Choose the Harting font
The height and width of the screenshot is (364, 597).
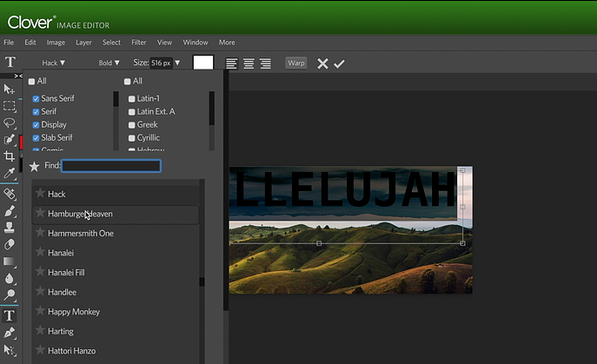click(116, 332)
